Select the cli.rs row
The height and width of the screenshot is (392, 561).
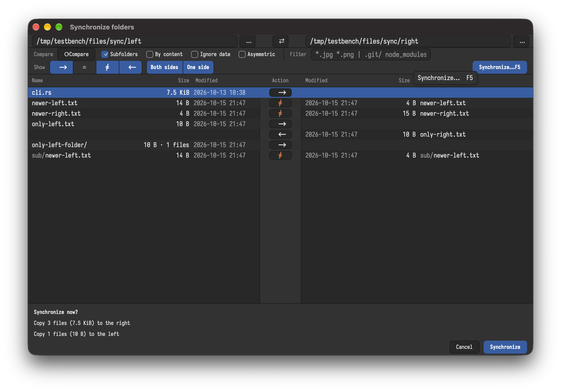coord(280,93)
